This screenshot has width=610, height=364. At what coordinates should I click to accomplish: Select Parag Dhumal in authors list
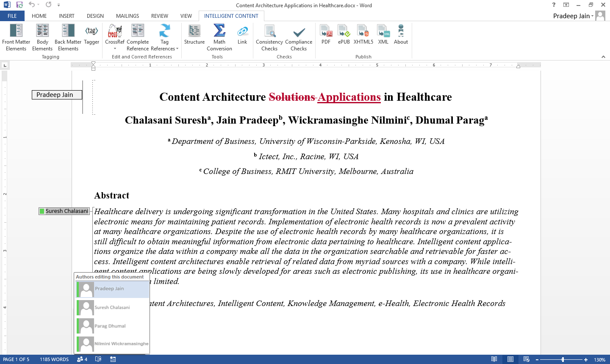point(113,326)
